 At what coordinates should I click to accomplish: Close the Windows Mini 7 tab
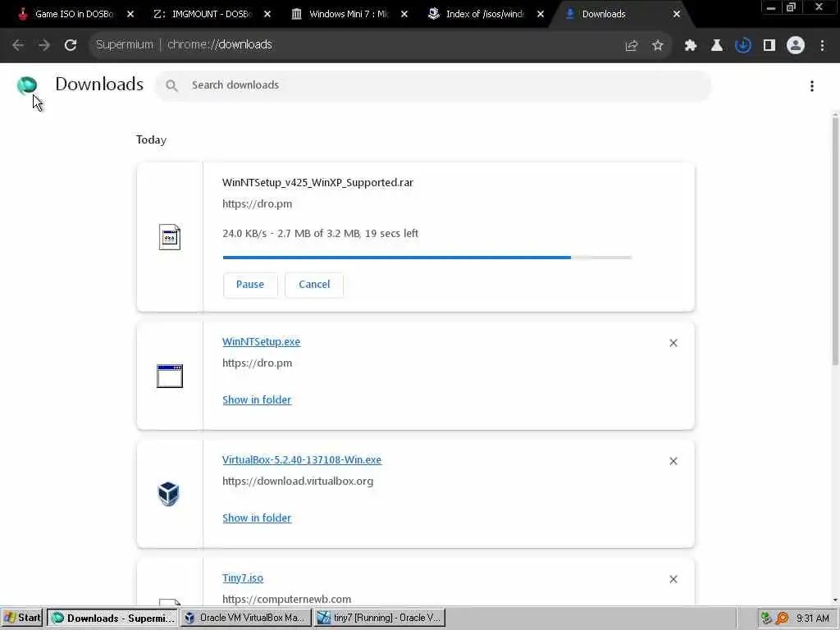tap(404, 15)
